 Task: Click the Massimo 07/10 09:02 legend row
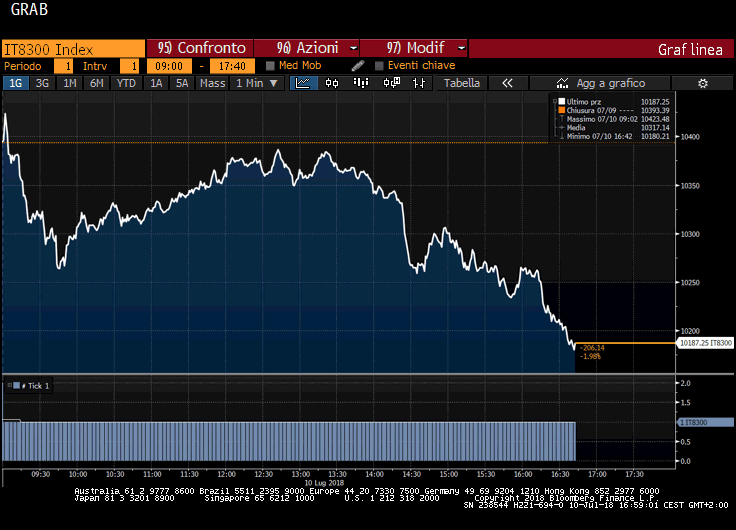tap(613, 119)
